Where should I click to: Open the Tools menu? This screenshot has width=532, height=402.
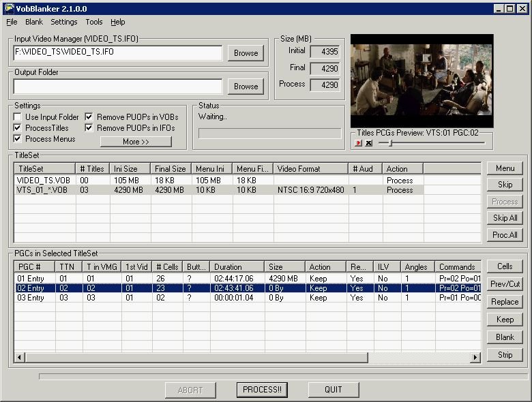(x=94, y=22)
